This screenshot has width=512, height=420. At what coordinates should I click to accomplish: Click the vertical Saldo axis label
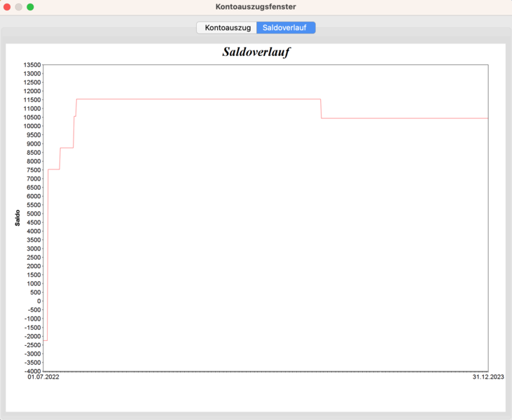point(18,217)
